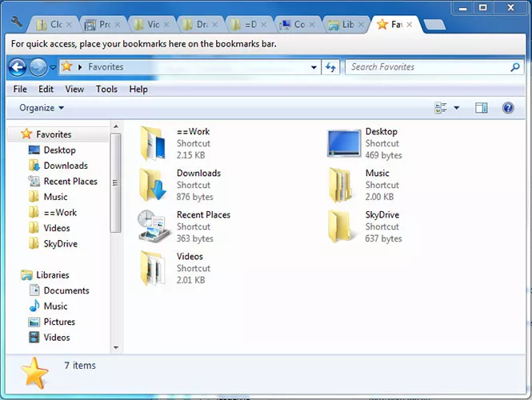Go back with the Back arrow button
This screenshot has width=532, height=400.
pyautogui.click(x=18, y=67)
